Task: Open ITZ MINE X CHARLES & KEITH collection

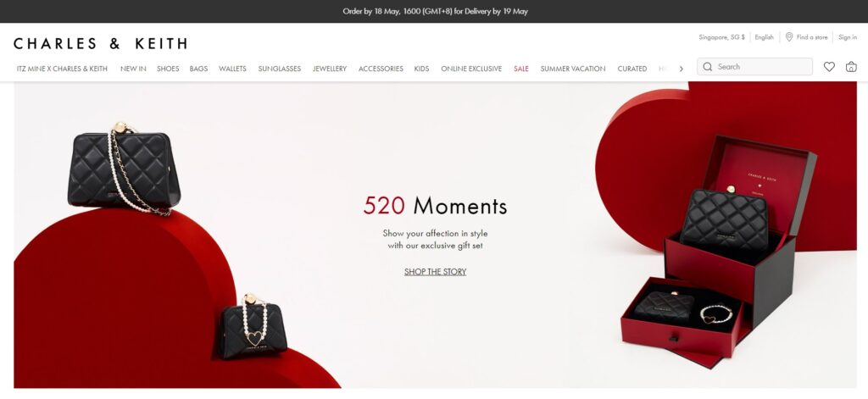Action: (62, 69)
